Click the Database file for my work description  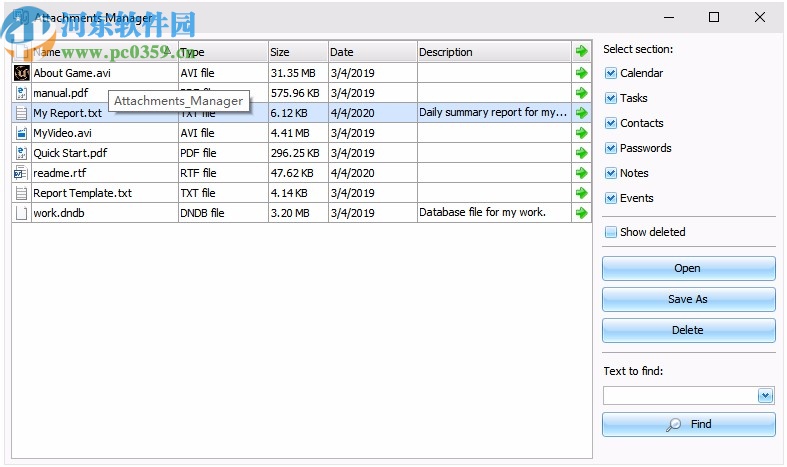tap(494, 212)
